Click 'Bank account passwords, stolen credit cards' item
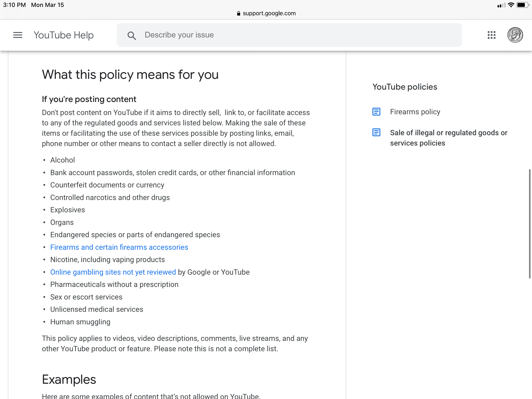This screenshot has height=399, width=532. (x=173, y=173)
